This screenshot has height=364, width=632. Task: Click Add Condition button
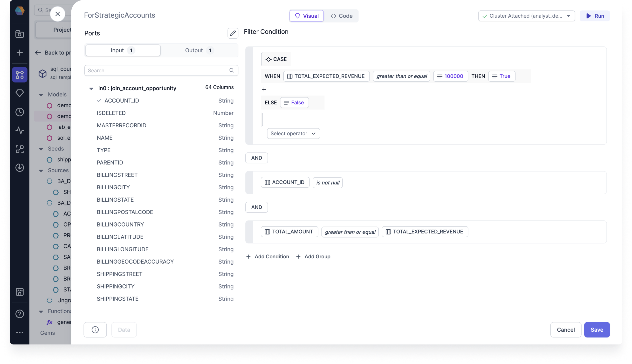(x=267, y=256)
